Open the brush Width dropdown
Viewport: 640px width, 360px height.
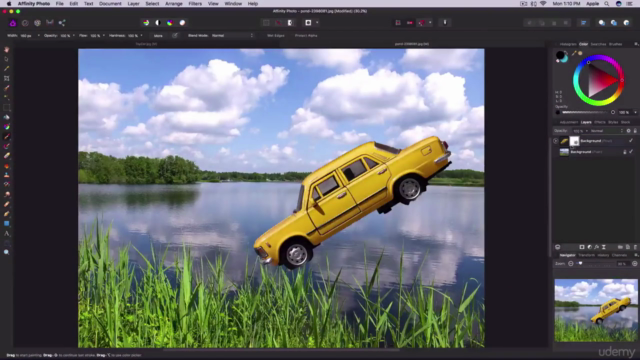point(39,36)
